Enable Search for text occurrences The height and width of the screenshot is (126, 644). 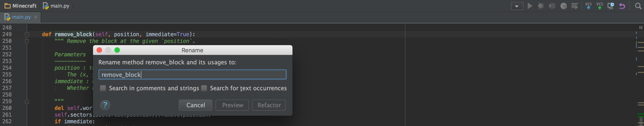click(204, 88)
